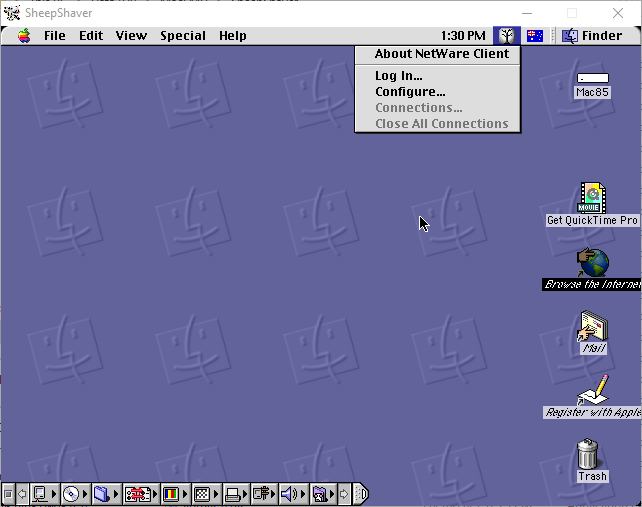The image size is (642, 507).
Task: Click the menu bar clock
Action: (463, 36)
